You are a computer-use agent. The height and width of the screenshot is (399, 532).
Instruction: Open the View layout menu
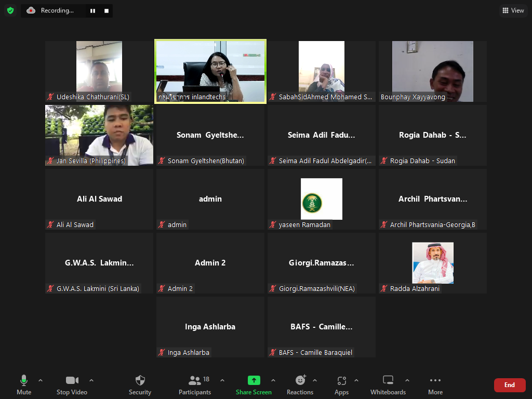coord(513,10)
